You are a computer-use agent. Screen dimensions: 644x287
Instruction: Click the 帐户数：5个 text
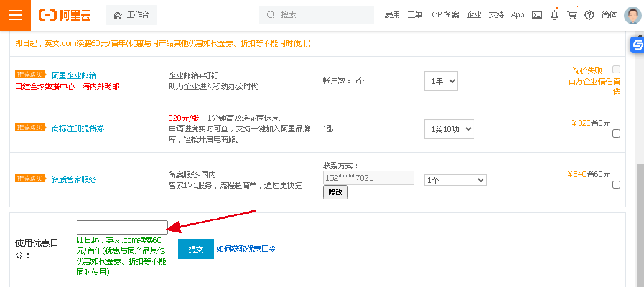(x=343, y=81)
